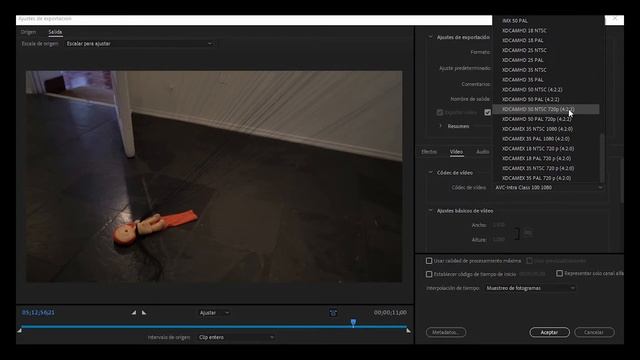Choose preset XDCAMHD 25 NTSC
Screen dimensions: 640x360
tap(546, 50)
